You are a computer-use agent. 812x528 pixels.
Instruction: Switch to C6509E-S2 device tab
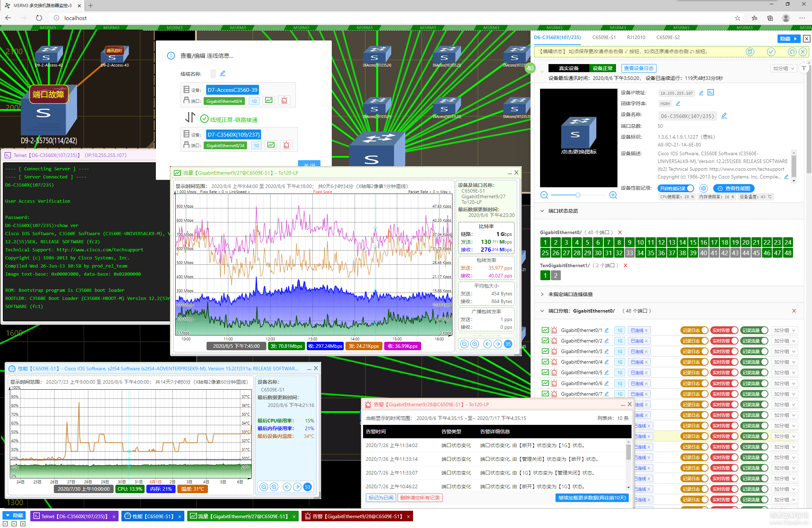click(668, 37)
